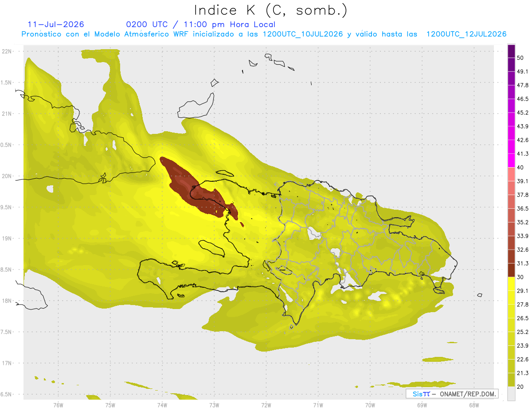
Task: Click the latitude label "18N"
Action: point(8,301)
